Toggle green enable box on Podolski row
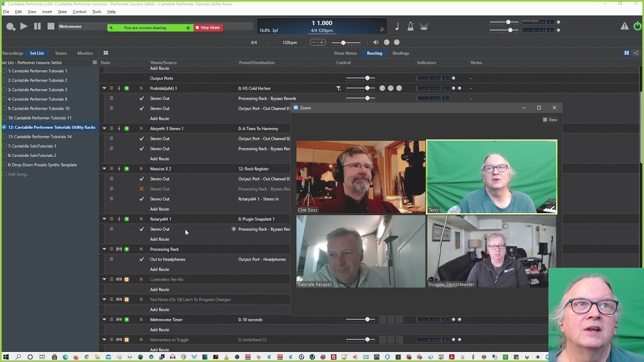644x362 pixels. [126, 88]
